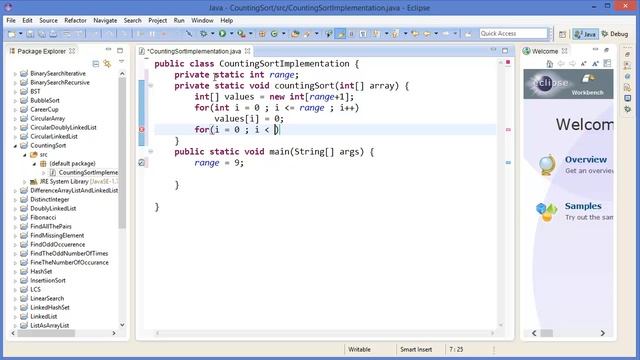Image resolution: width=640 pixels, height=360 pixels.
Task: Close the Package Explorer tab
Action: click(x=72, y=51)
